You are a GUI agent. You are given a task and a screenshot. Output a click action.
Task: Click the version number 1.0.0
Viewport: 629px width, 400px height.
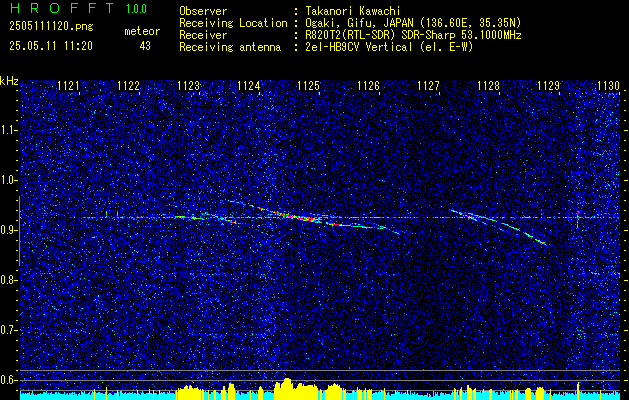(136, 8)
